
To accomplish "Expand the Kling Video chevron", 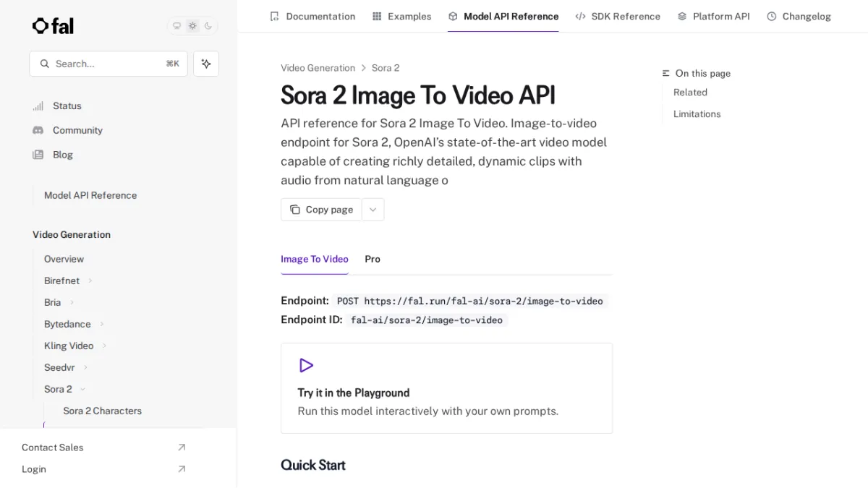I will (104, 346).
